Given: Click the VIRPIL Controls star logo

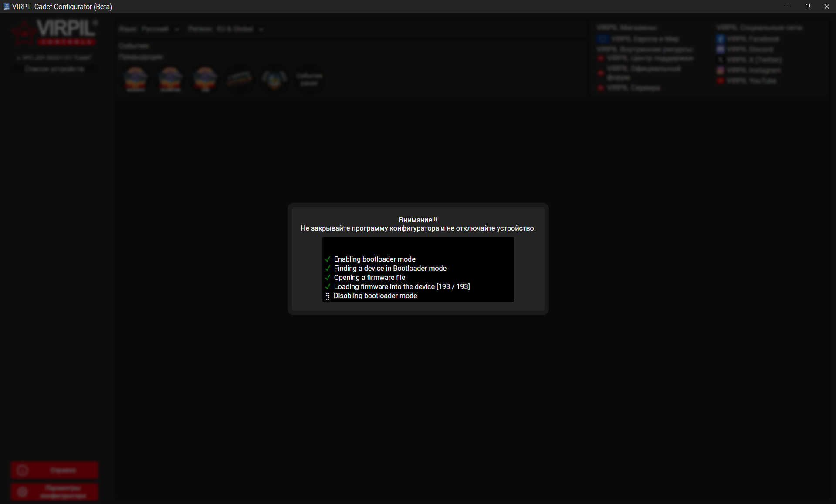Looking at the screenshot, I should click(x=24, y=34).
